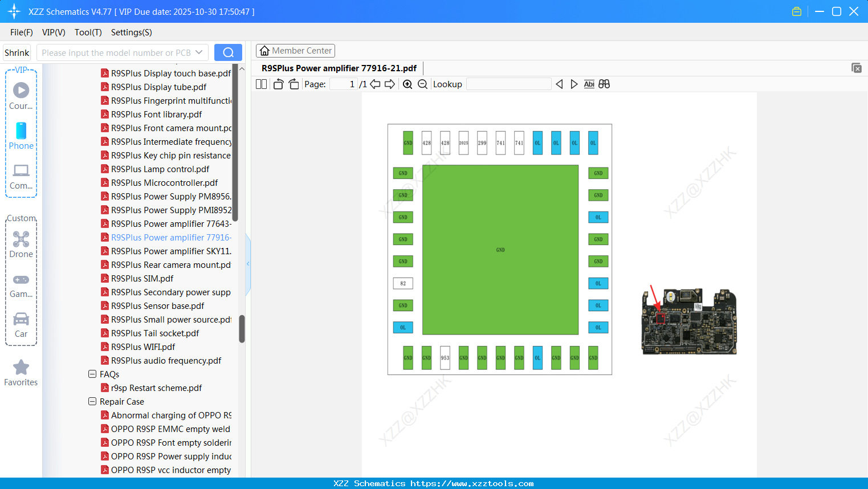Open R9SPlus Secondary power supply file
Viewport: 868px width, 489px height.
pyautogui.click(x=166, y=292)
